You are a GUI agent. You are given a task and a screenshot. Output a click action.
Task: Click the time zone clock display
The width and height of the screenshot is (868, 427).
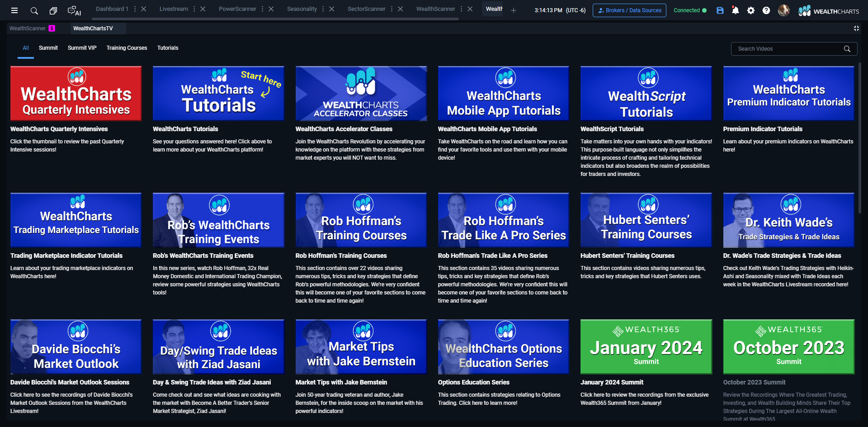point(560,10)
